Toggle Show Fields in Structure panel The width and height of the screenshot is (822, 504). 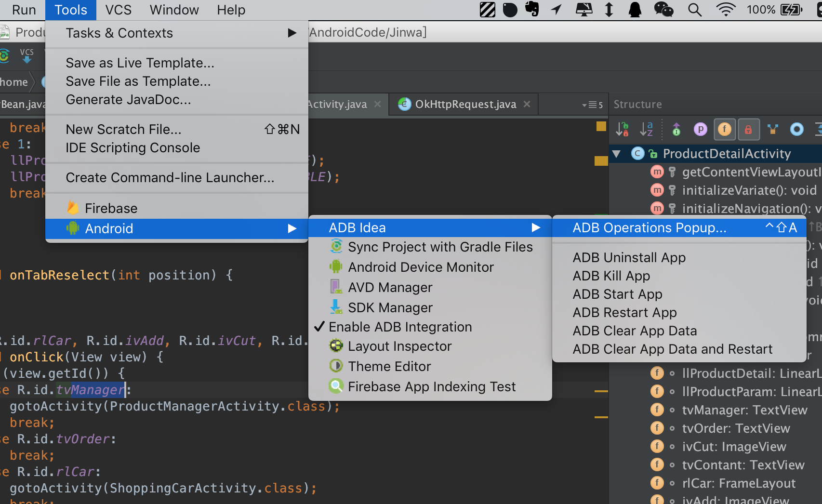pos(724,129)
